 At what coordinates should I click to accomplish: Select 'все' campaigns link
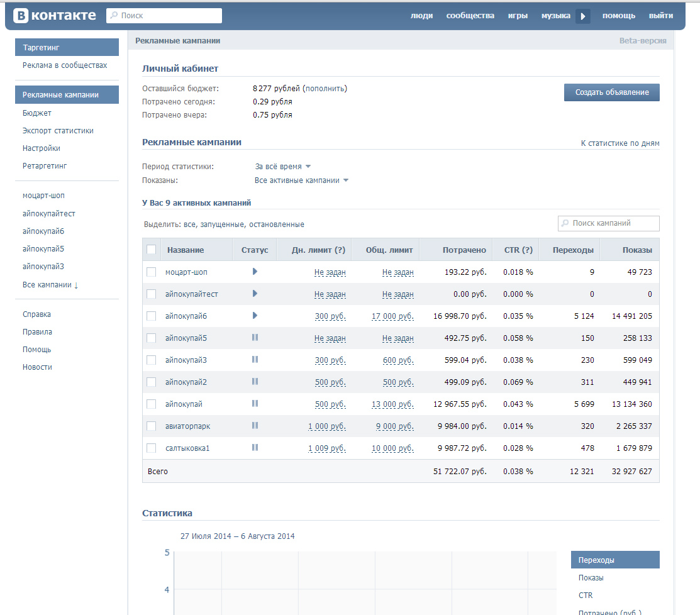point(190,224)
